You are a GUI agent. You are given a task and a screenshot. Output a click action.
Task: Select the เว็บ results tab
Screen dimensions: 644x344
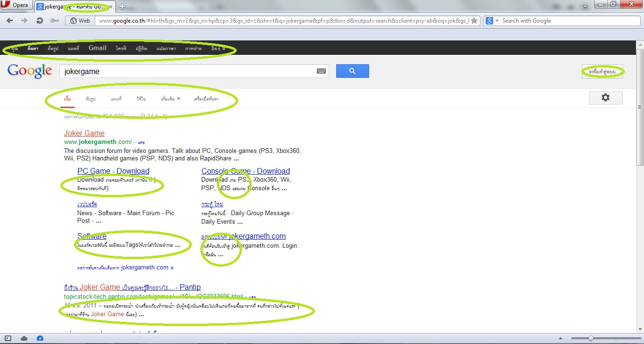click(x=67, y=99)
